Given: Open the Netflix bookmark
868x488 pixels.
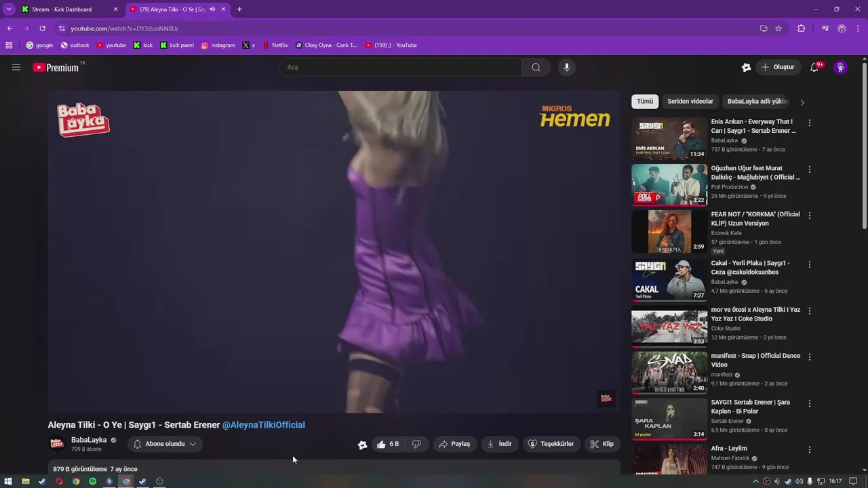Looking at the screenshot, I should pyautogui.click(x=275, y=45).
